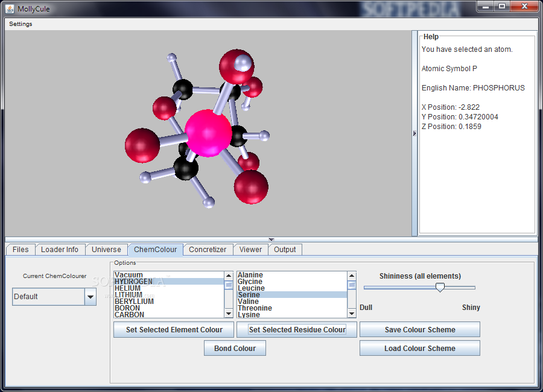Click residue list scroll down arrow
Screen dimensions: 543x392
pos(352,314)
